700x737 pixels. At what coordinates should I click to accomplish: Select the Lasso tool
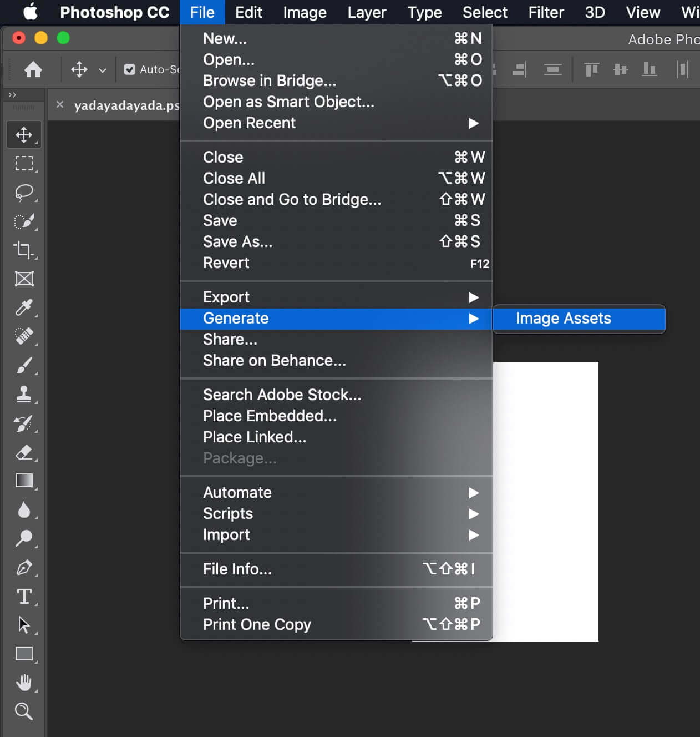(x=24, y=193)
